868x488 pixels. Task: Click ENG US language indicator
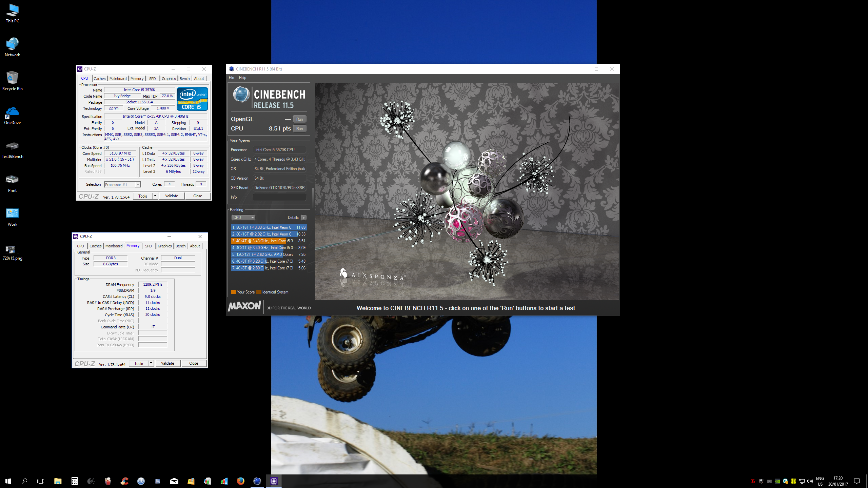pyautogui.click(x=820, y=481)
